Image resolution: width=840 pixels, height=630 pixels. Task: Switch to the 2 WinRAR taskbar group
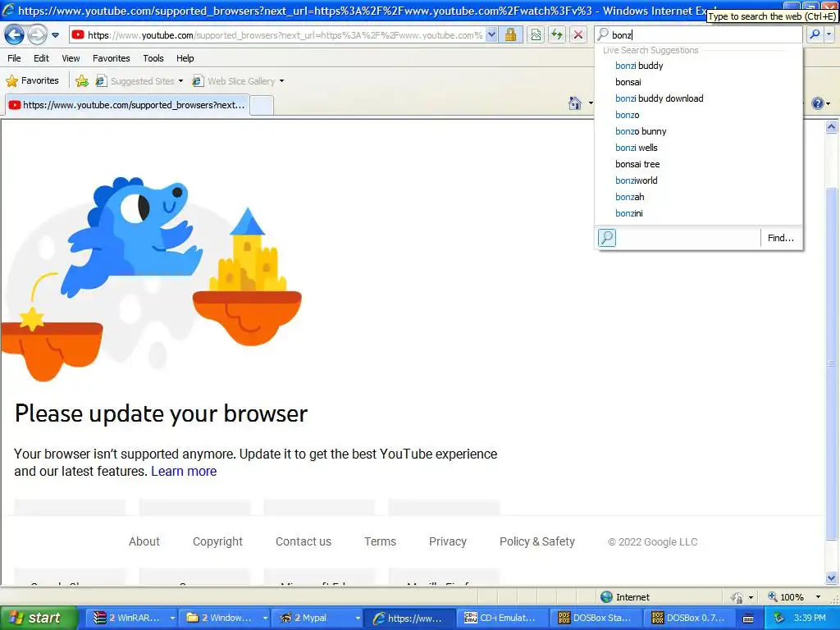pos(132,618)
